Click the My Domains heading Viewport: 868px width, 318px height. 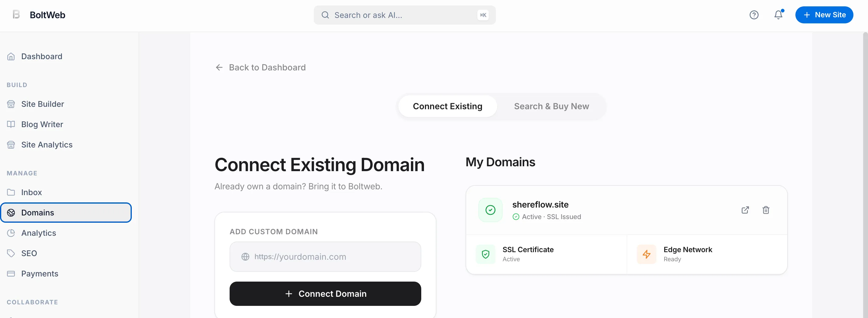click(500, 162)
